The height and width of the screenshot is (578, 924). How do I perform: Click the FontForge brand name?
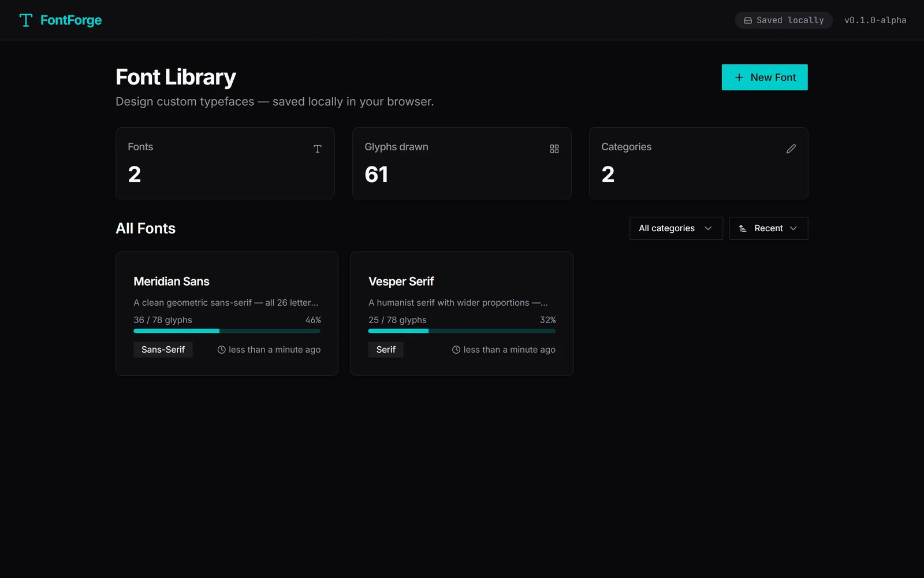click(71, 20)
